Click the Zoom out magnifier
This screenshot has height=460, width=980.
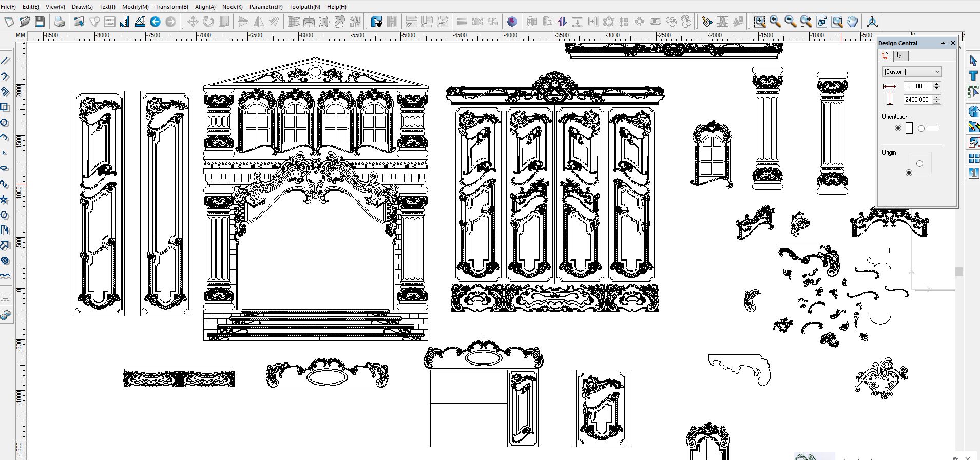pyautogui.click(x=791, y=22)
